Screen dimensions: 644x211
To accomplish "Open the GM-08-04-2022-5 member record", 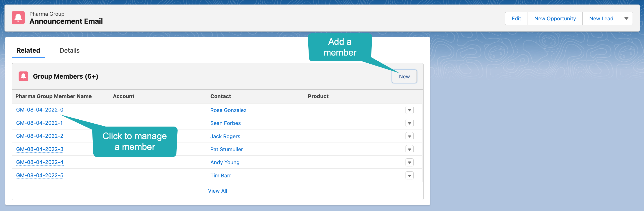I will [39, 176].
